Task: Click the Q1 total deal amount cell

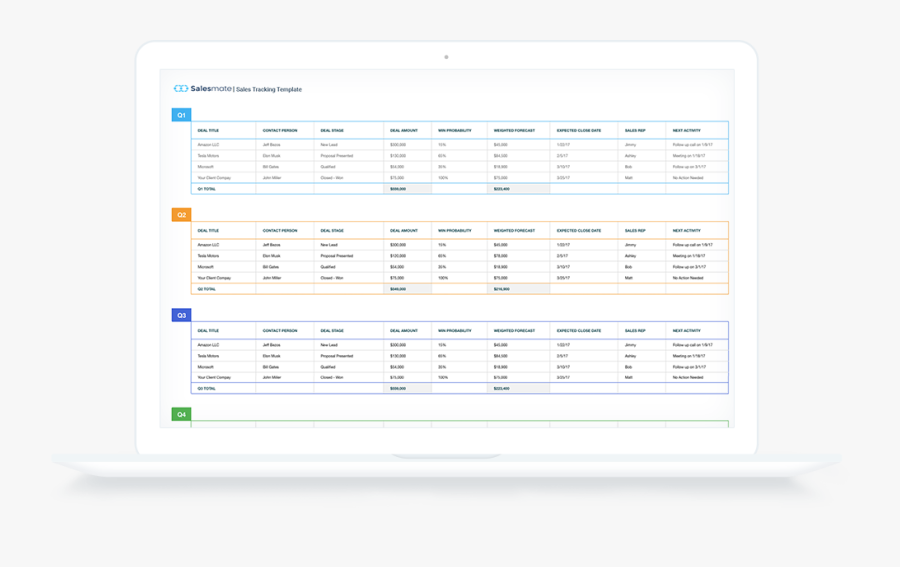Action: [398, 188]
